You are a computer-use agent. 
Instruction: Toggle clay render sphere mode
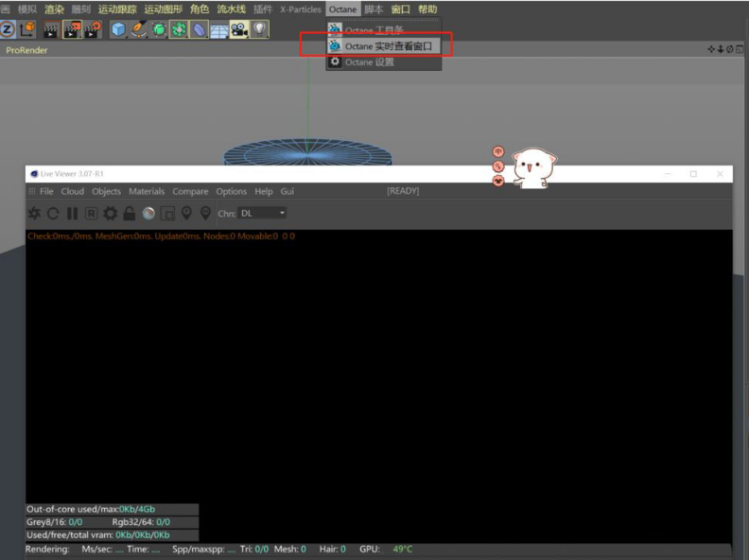click(x=148, y=214)
